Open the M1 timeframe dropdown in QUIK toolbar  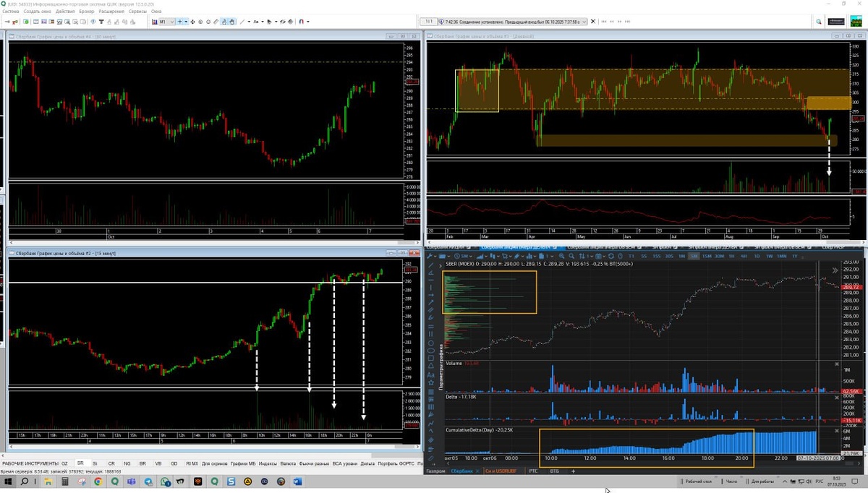pos(167,22)
